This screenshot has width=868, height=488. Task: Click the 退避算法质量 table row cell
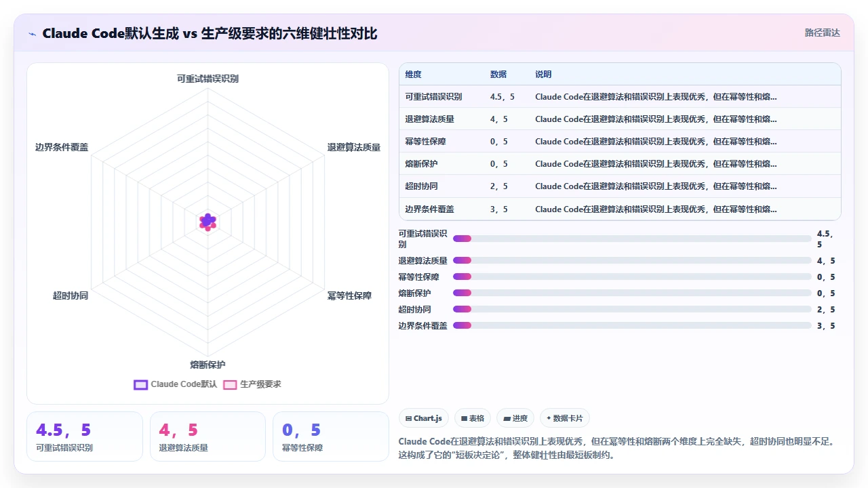click(x=429, y=119)
